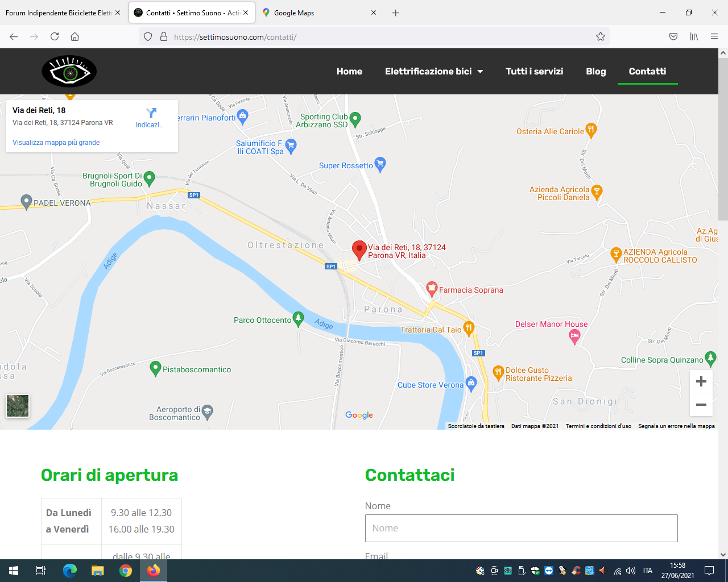Click the Parco Ottocento park marker

tap(298, 318)
